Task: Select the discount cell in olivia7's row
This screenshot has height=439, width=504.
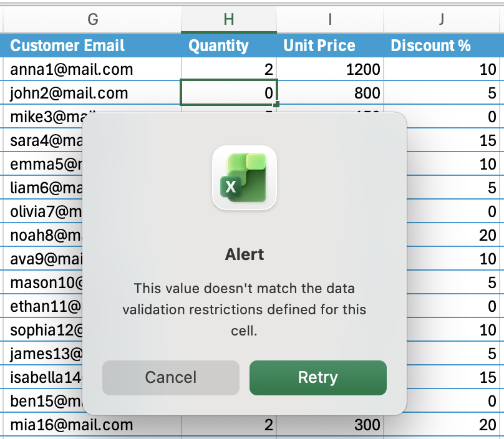Action: 453,211
